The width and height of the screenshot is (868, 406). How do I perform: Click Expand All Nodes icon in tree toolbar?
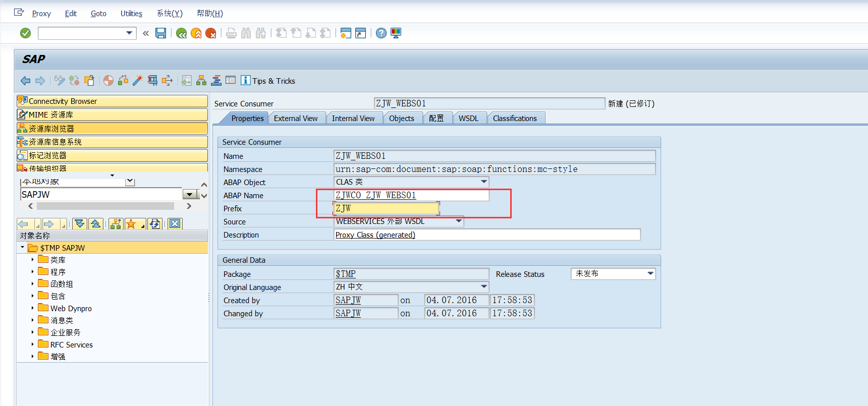80,224
